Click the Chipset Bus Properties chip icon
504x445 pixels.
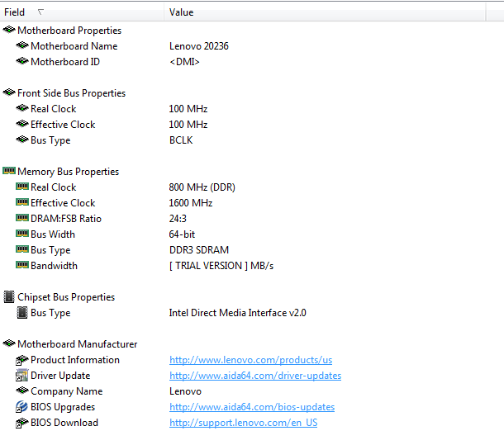(x=9, y=297)
